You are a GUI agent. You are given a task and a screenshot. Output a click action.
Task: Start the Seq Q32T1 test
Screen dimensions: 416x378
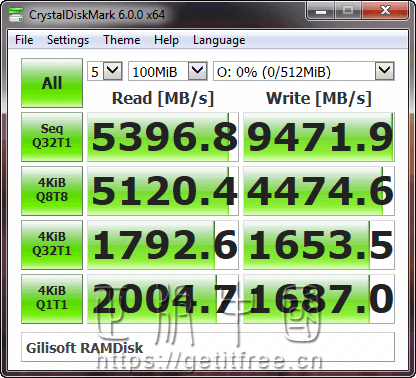pos(52,137)
